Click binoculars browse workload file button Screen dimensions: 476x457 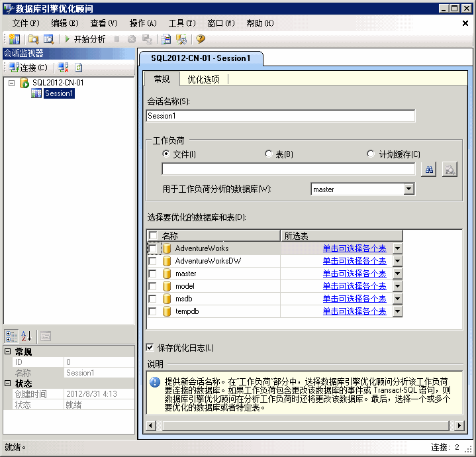click(429, 170)
